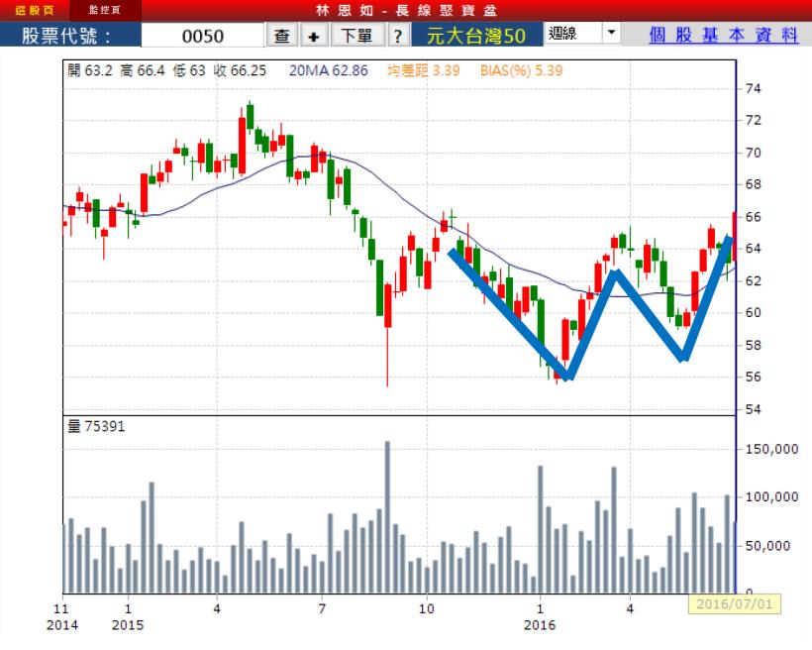Open the 監控頁 tab
This screenshot has height=650, width=812.
coord(105,10)
